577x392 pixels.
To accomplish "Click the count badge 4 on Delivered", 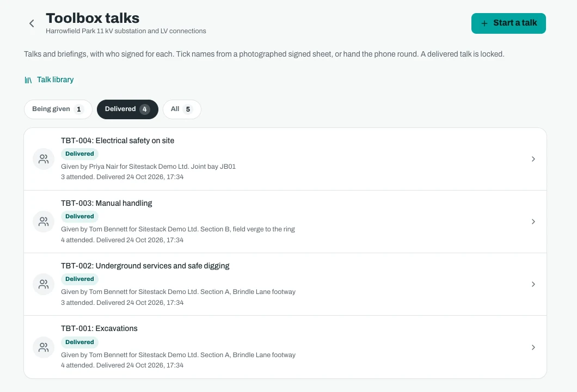I will 145,109.
